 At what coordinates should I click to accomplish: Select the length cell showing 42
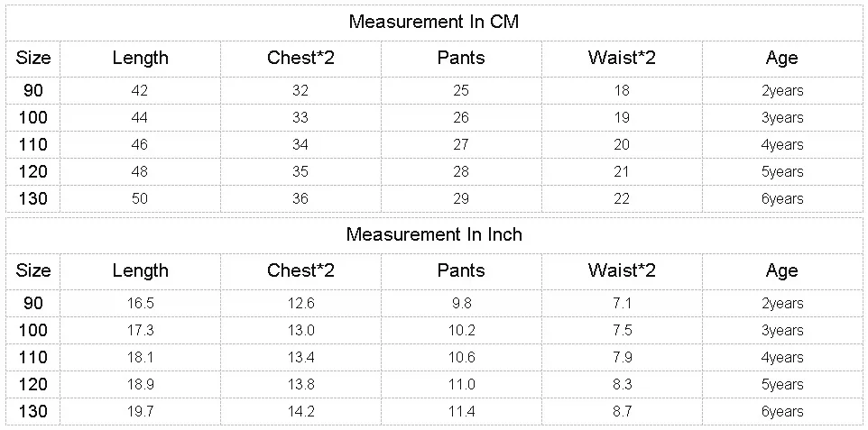[140, 90]
